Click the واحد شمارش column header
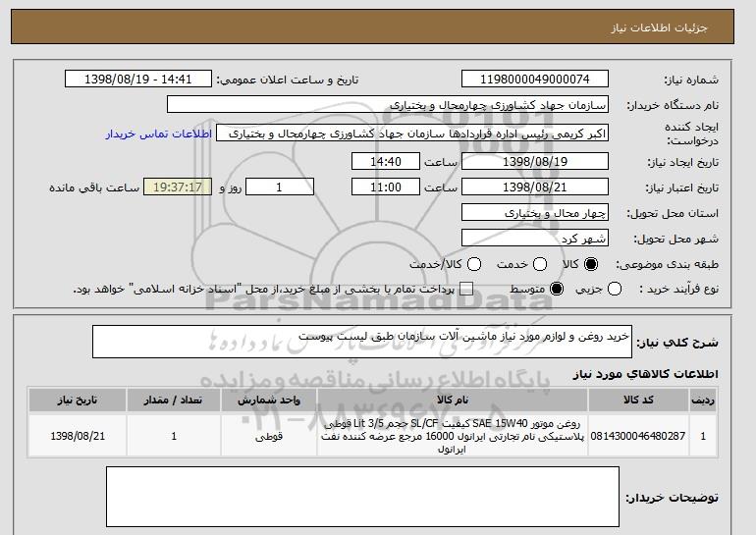Viewport: 756px width, 535px height. click(x=269, y=401)
